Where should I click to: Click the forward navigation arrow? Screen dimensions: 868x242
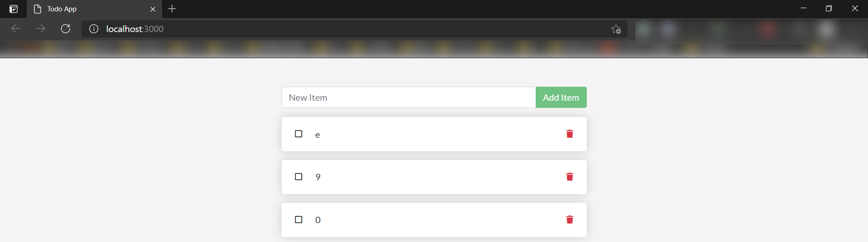(41, 29)
